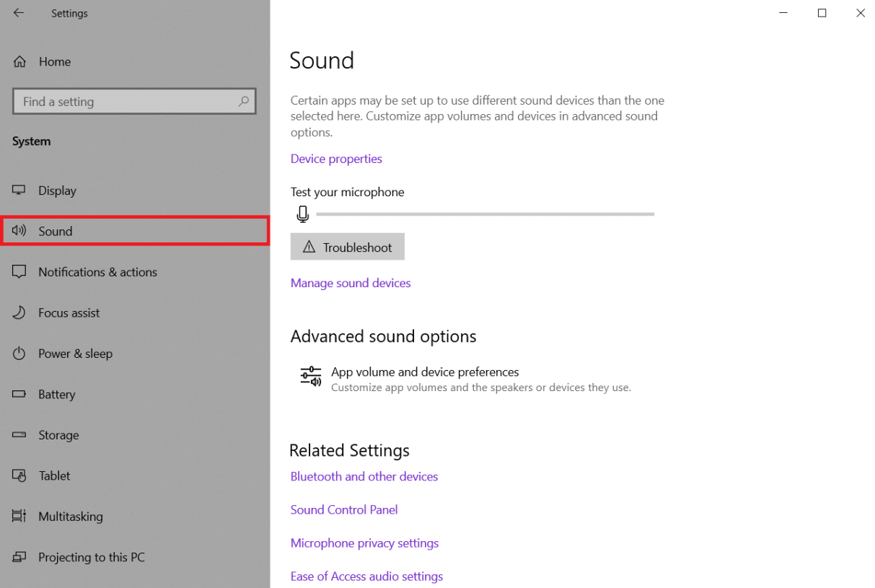Open Manage sound devices link
875x588 pixels.
click(351, 284)
